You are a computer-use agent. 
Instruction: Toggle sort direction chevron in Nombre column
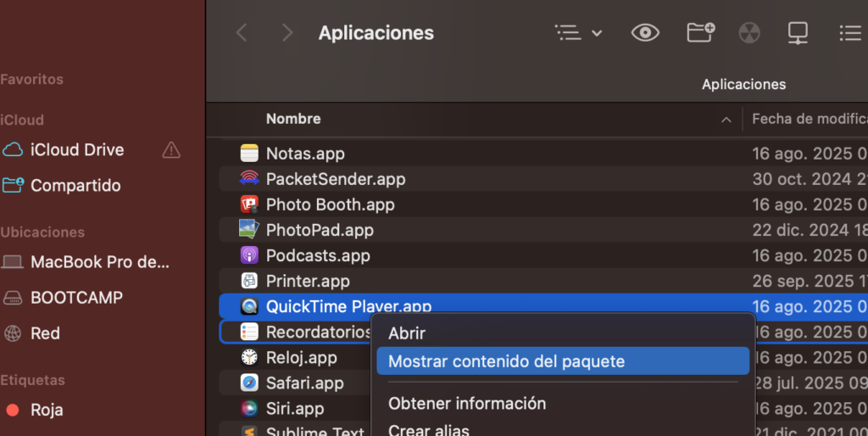click(x=726, y=120)
